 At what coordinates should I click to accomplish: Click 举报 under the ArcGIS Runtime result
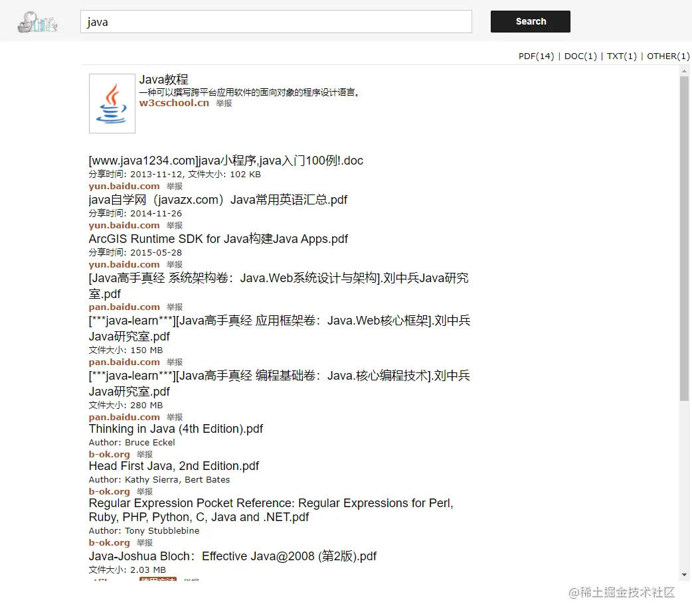pos(175,265)
